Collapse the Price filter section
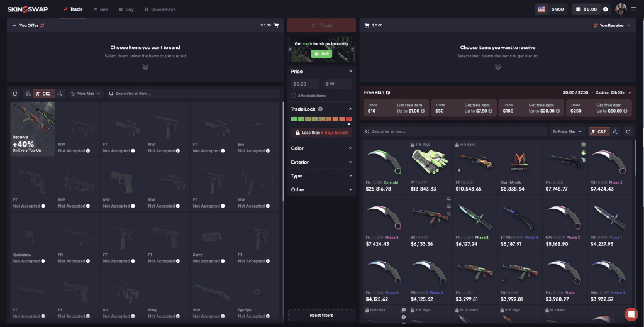This screenshot has height=327, width=644. [350, 72]
